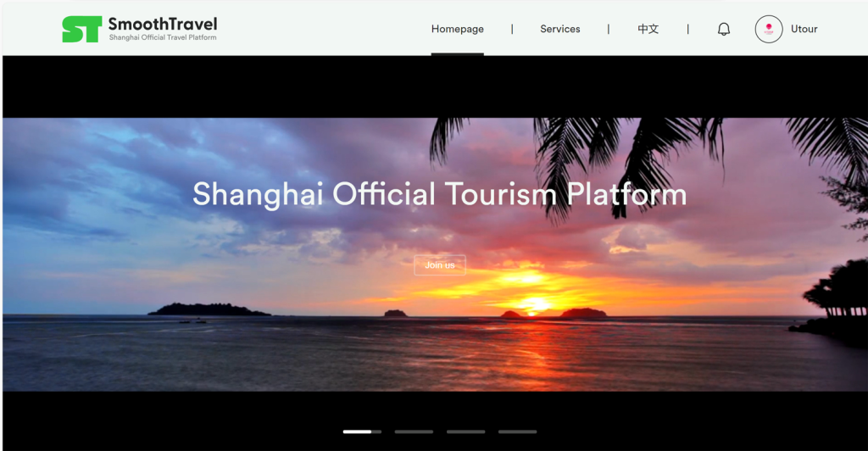Open notifications via the bell icon

[x=723, y=29]
